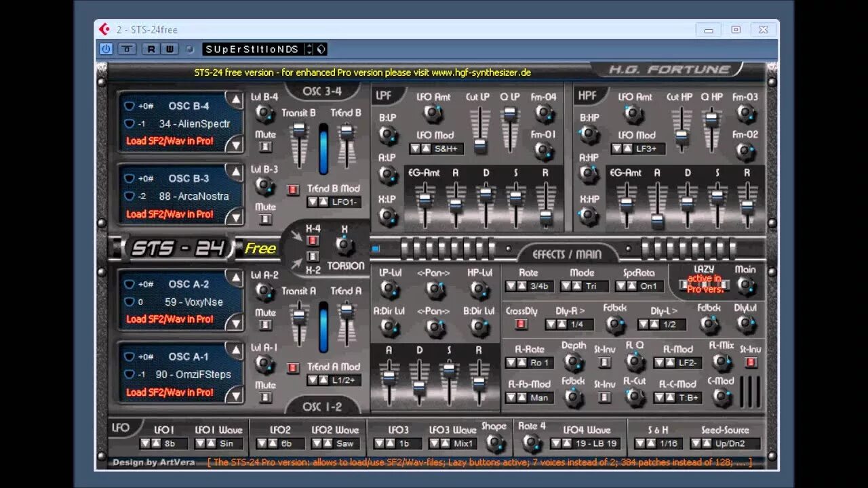Viewport: 868px width, 488px height.
Task: Click the B:LP knob
Action: coord(388,135)
